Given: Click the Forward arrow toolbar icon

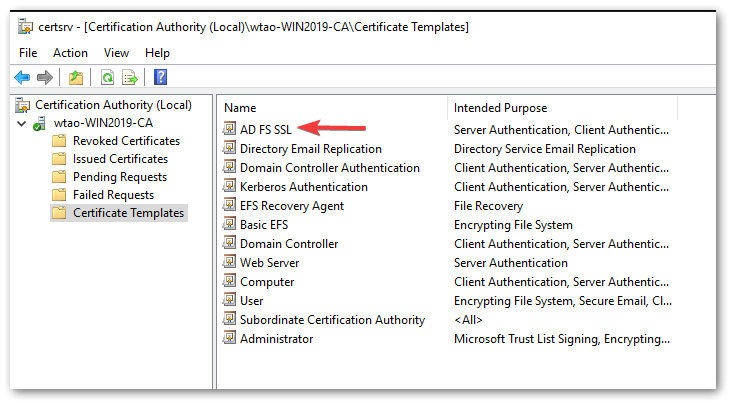Looking at the screenshot, I should click(44, 77).
